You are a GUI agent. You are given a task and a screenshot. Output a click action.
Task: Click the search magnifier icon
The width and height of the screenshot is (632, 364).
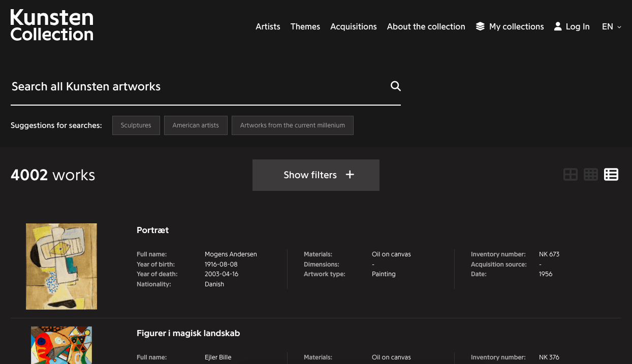point(395,86)
